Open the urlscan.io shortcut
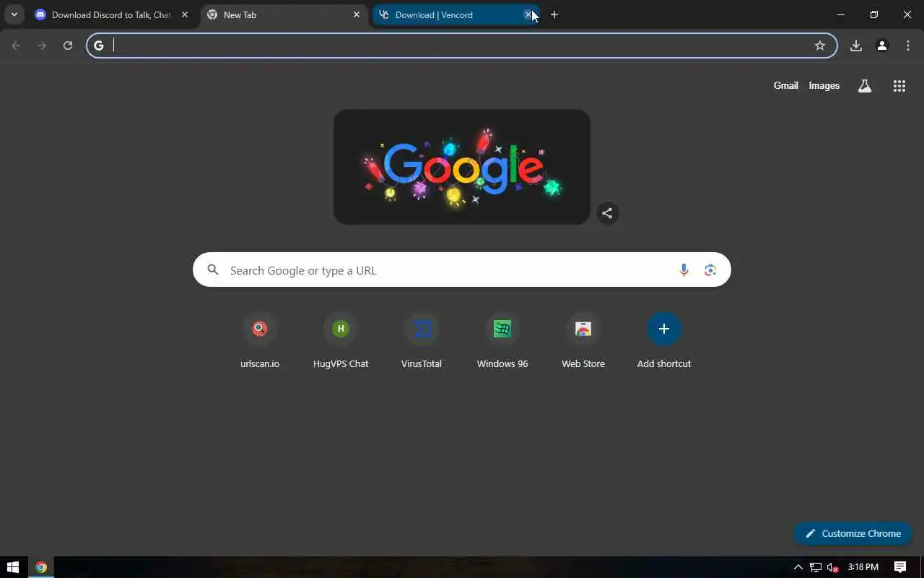The image size is (924, 578). click(x=260, y=341)
